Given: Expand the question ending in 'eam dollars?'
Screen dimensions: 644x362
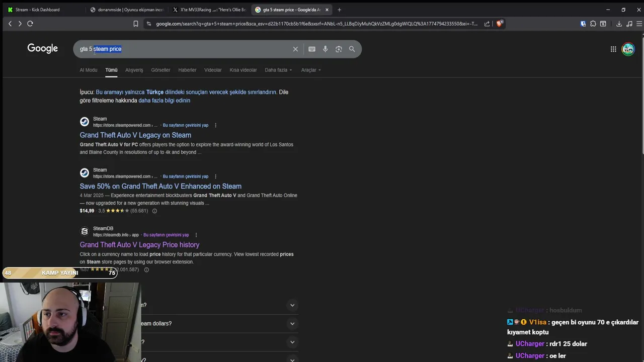Looking at the screenshot, I should (292, 323).
